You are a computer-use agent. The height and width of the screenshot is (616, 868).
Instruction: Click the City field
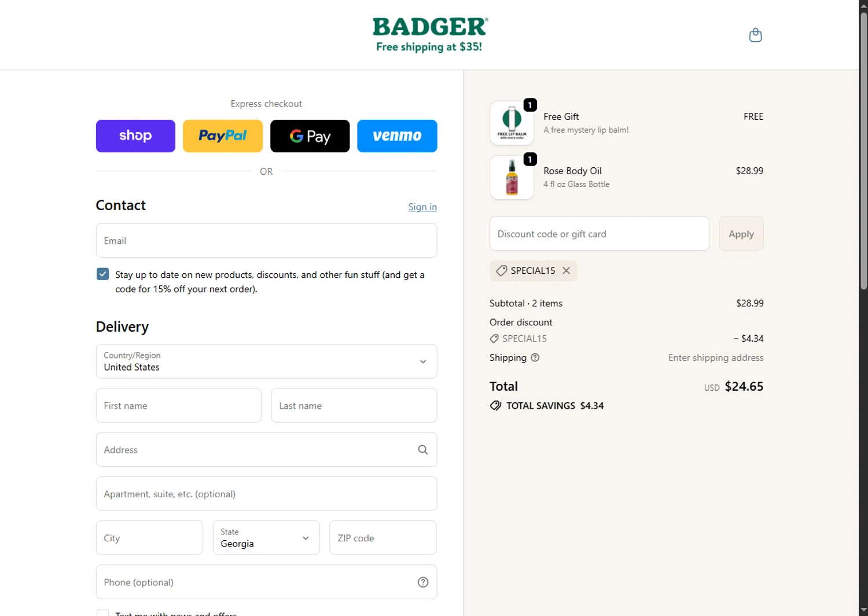coord(149,538)
